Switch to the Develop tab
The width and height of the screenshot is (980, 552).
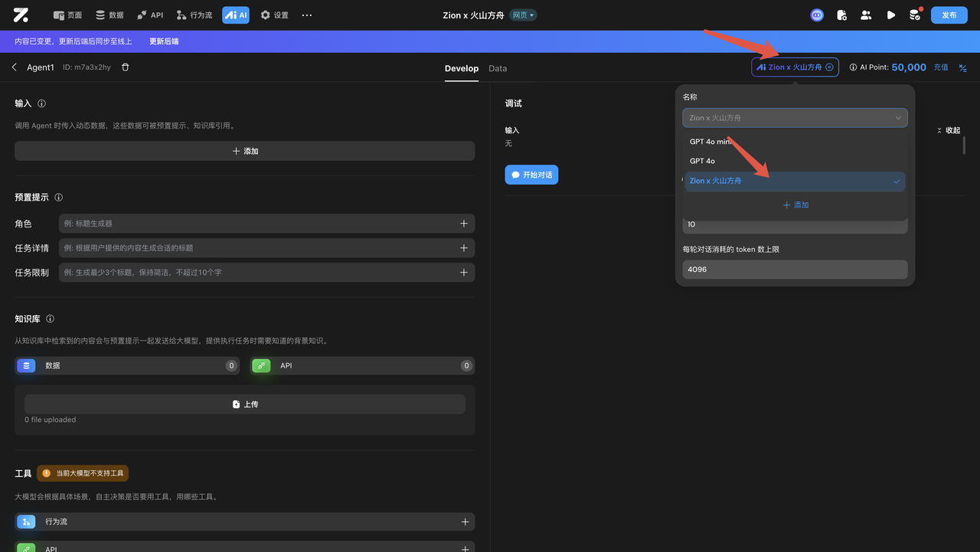pos(462,68)
